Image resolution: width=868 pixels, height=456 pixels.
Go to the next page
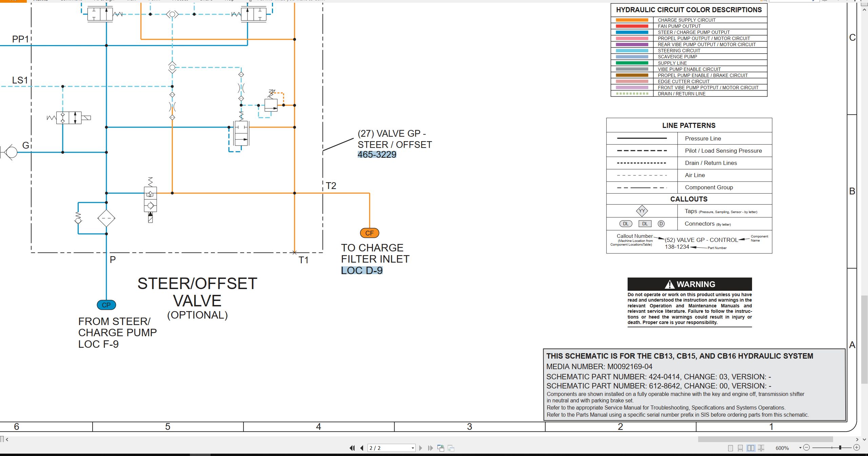(x=421, y=448)
